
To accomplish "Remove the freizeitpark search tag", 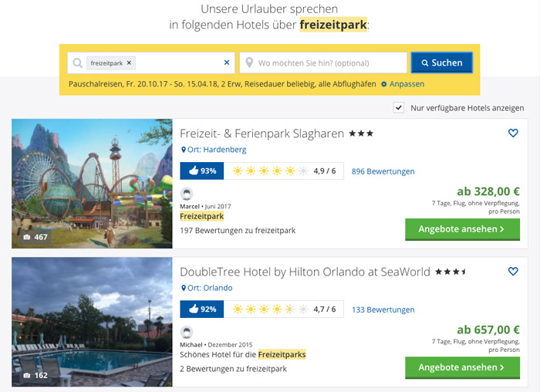I will pyautogui.click(x=130, y=63).
